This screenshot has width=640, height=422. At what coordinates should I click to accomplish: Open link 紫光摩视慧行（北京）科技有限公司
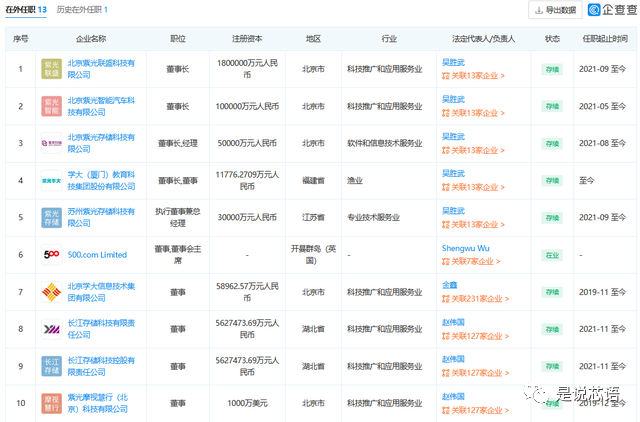98,403
